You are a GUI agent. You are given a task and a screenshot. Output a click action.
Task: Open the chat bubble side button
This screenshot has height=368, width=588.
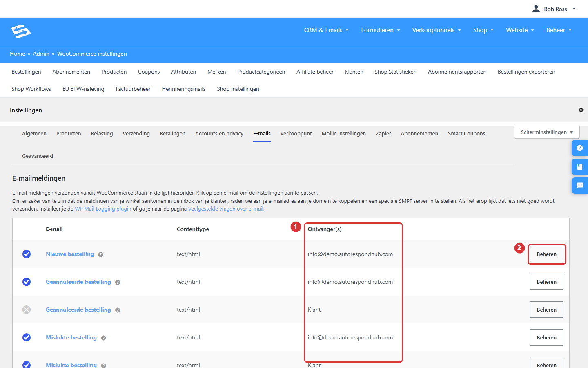tap(579, 186)
